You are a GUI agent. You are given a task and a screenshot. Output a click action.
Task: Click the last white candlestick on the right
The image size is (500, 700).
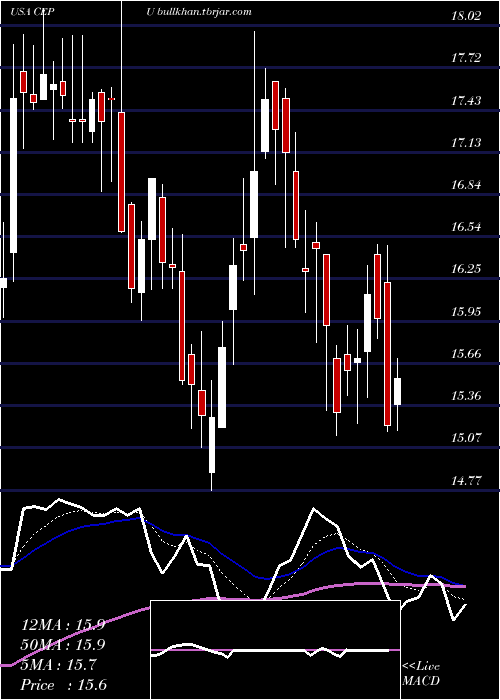397,392
